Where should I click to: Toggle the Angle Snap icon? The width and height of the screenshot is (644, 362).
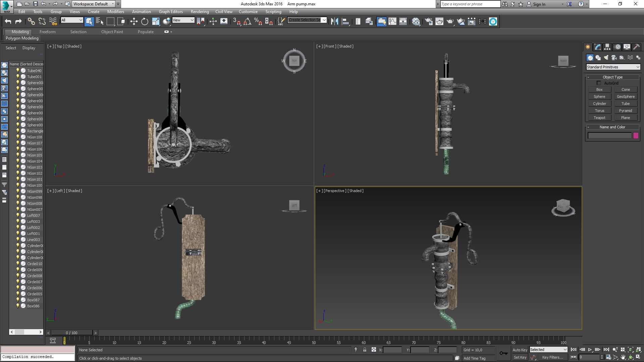pyautogui.click(x=247, y=21)
